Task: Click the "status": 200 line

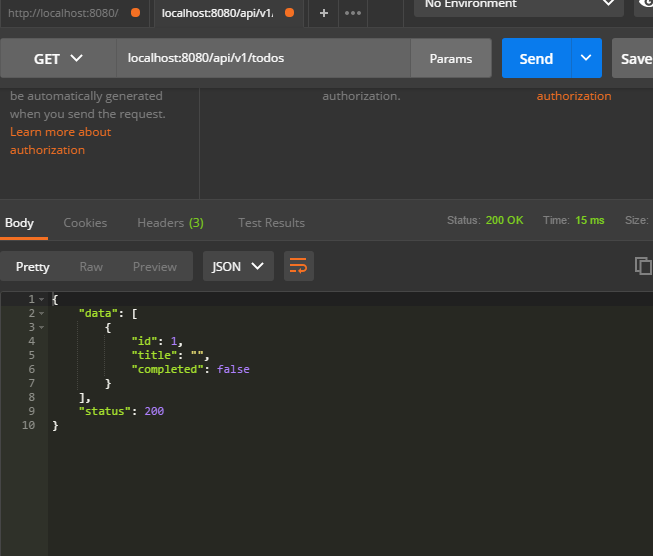Action: pyautogui.click(x=121, y=411)
